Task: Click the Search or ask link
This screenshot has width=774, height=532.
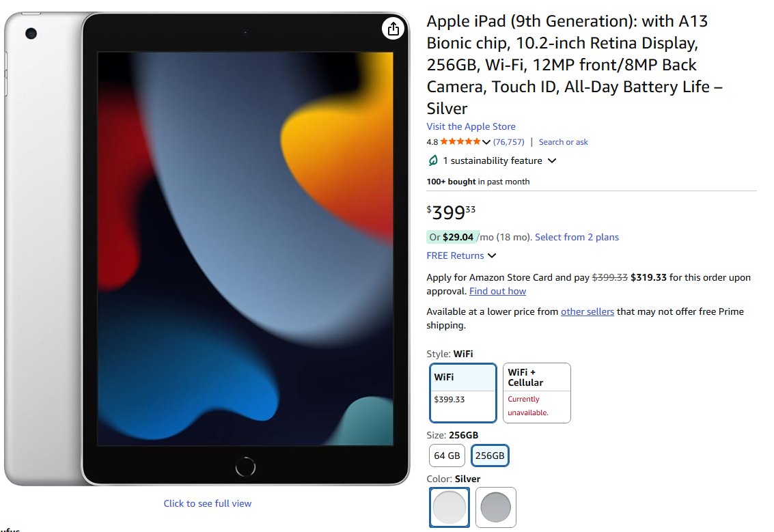Action: (x=563, y=142)
